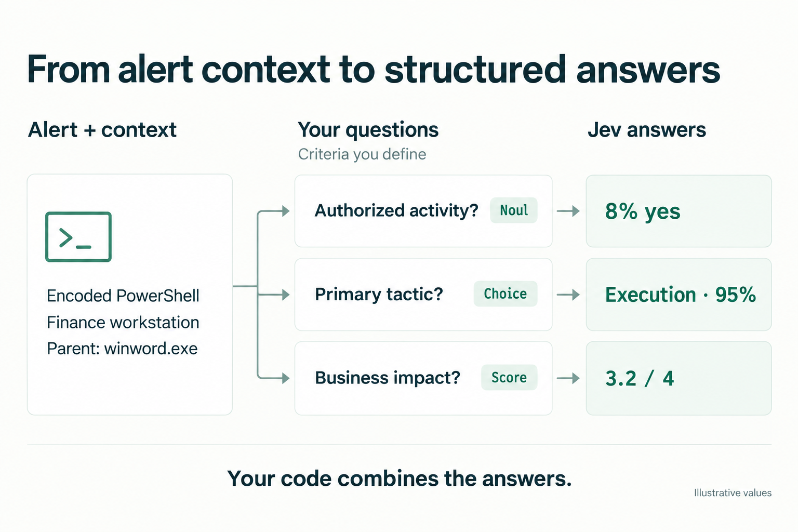
Task: Click the Illustrative values footnote
Action: 733,493
